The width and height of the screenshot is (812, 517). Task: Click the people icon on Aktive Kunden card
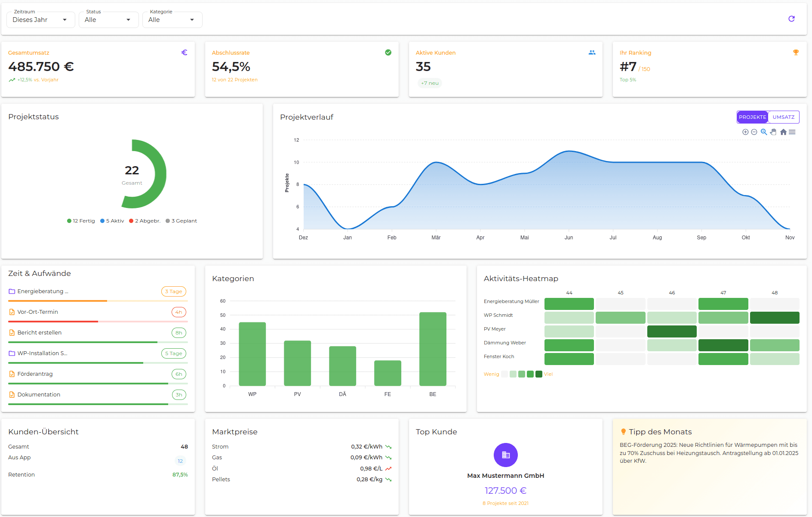pos(592,52)
